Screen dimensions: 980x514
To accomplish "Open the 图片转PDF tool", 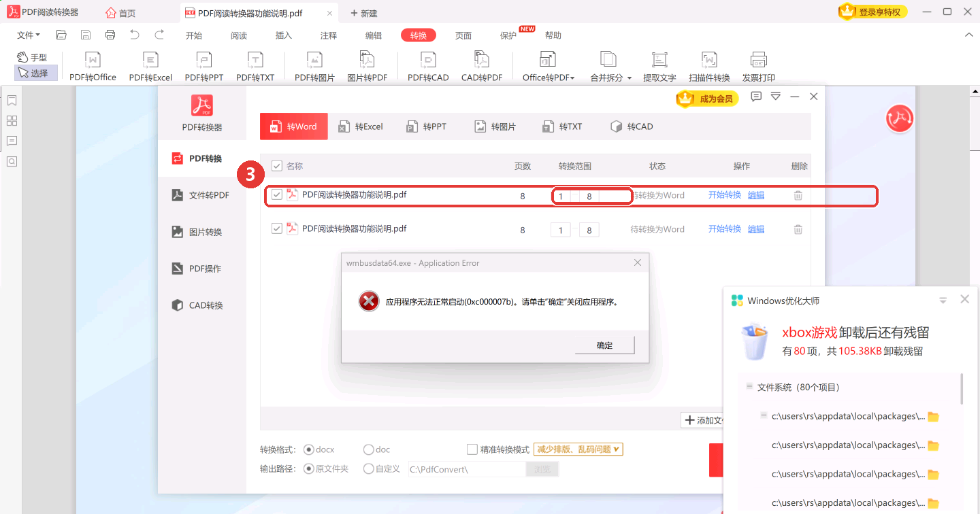I will pos(367,67).
